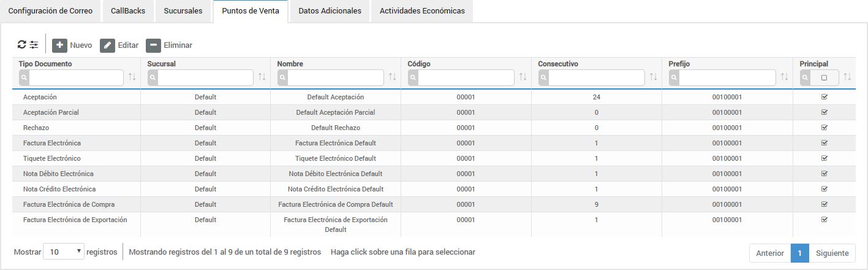Select Puntos de Venta tab
The width and height of the screenshot is (868, 270).
click(251, 11)
